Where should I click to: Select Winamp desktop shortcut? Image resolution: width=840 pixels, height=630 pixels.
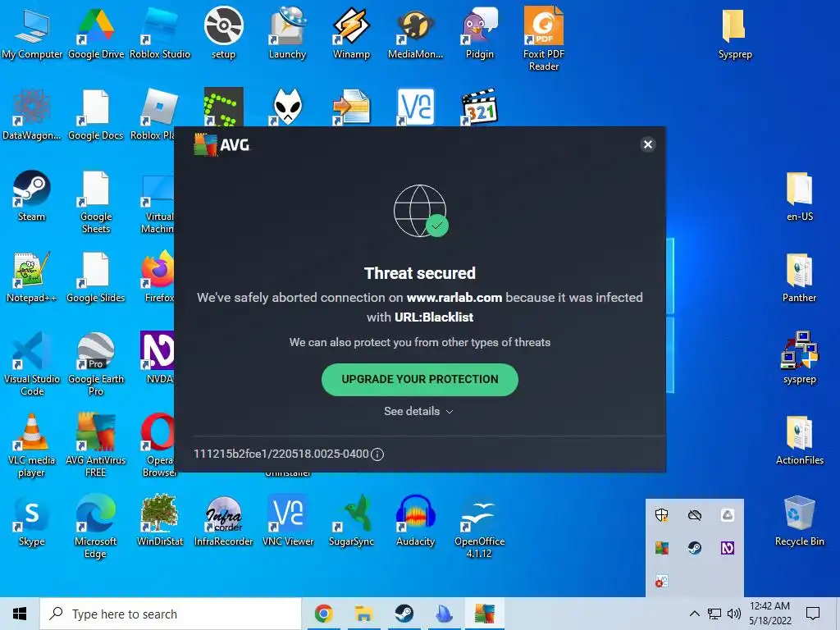click(x=351, y=34)
